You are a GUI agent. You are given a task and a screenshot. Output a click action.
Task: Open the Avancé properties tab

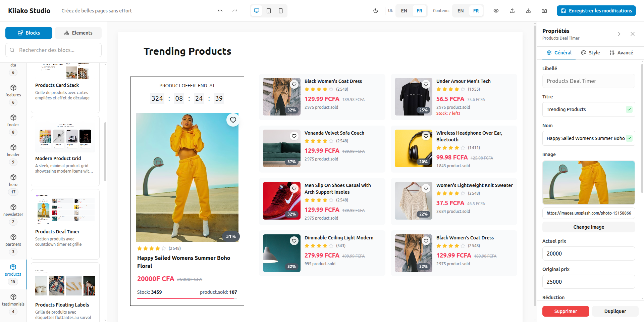pyautogui.click(x=621, y=53)
